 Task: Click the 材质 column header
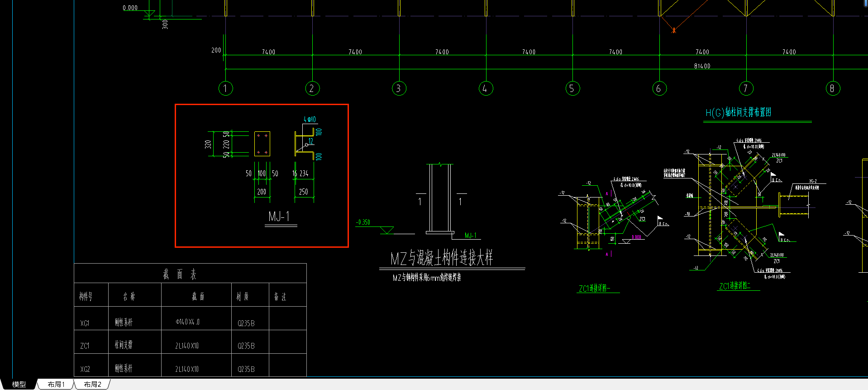coord(243,296)
